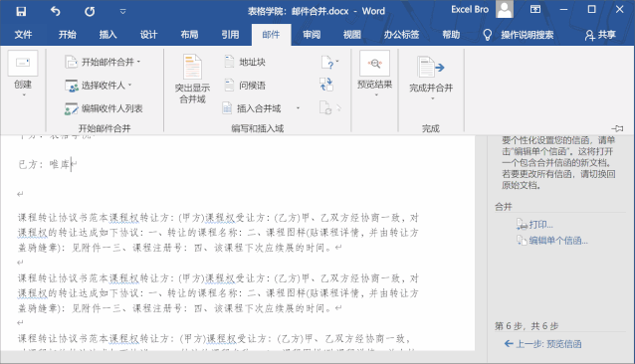Image resolution: width=635 pixels, height=364 pixels.
Task: Select the 邮件 ribbon tab
Action: [271, 35]
